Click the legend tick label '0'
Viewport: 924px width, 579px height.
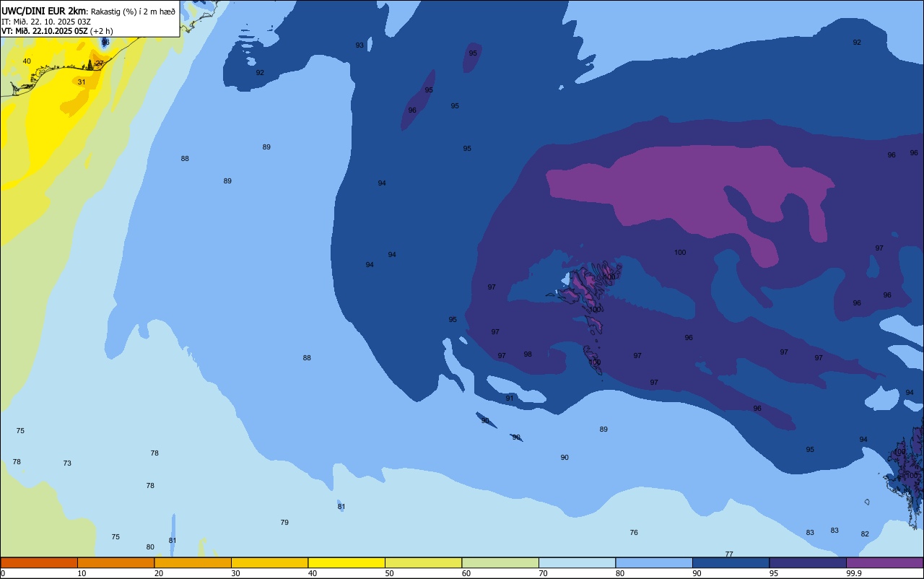pos(3,573)
